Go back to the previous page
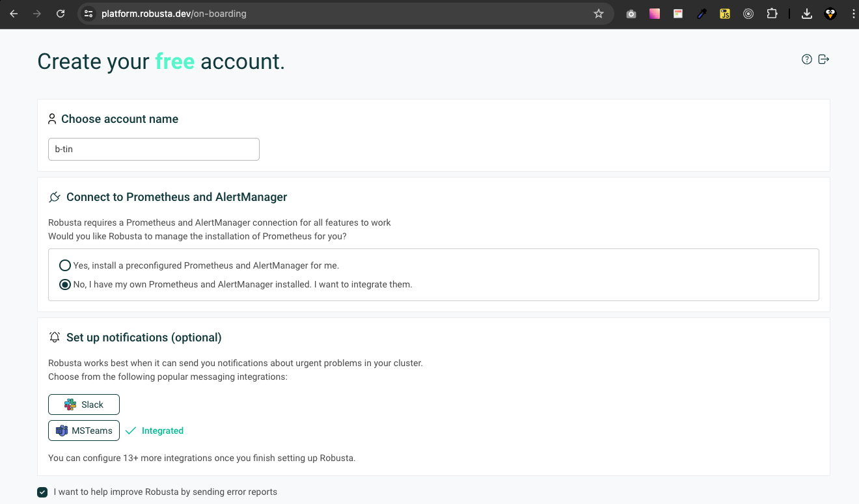859x504 pixels. [14, 14]
